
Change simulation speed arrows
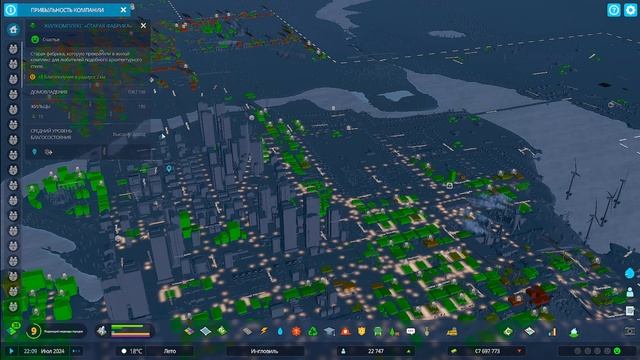pyautogui.click(x=76, y=351)
